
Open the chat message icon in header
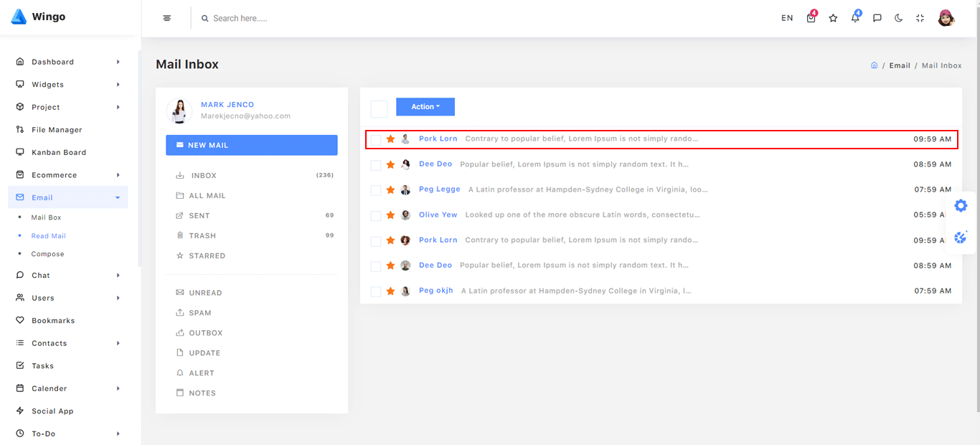pyautogui.click(x=877, y=19)
